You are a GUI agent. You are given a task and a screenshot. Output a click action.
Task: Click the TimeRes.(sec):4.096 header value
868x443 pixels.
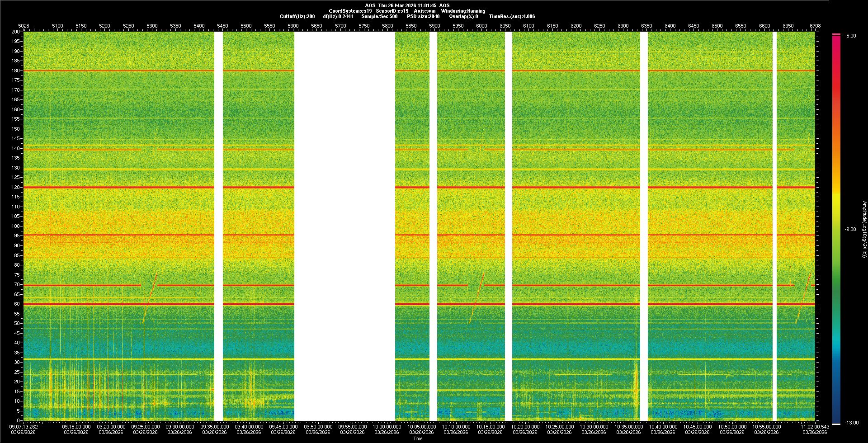(512, 16)
